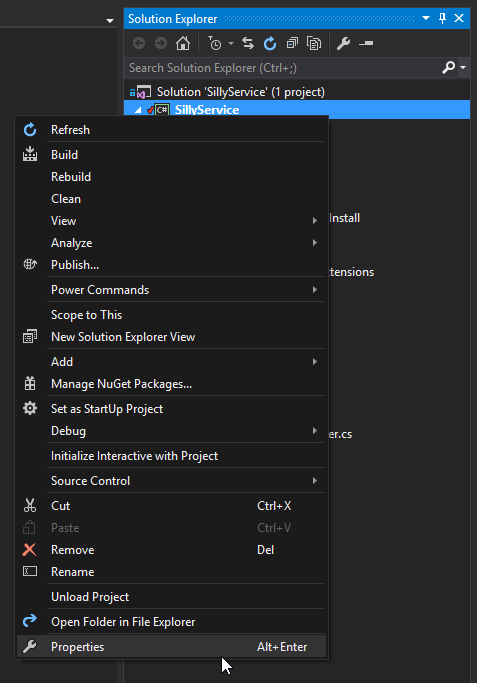Expand the Analyze submenu
Viewport: 477px width, 683px height.
(x=171, y=243)
